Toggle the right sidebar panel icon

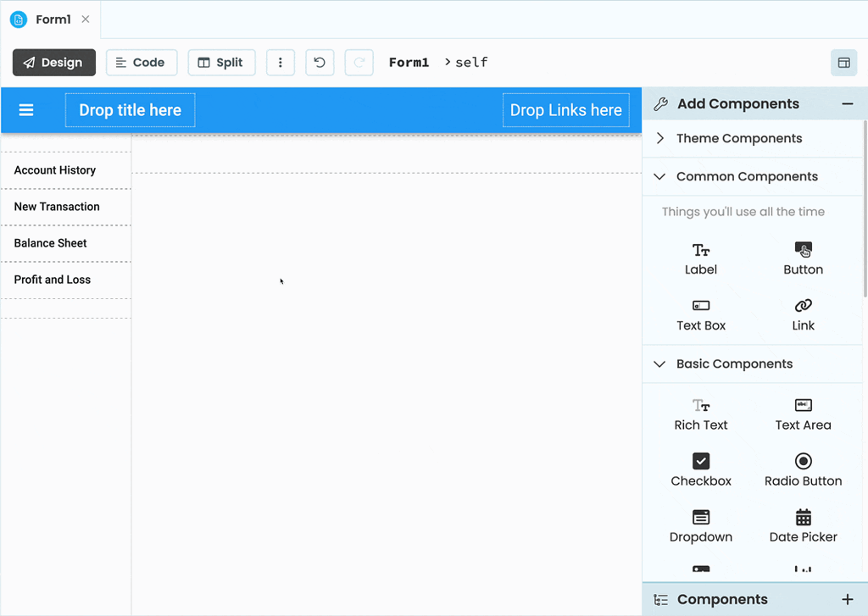pyautogui.click(x=843, y=62)
